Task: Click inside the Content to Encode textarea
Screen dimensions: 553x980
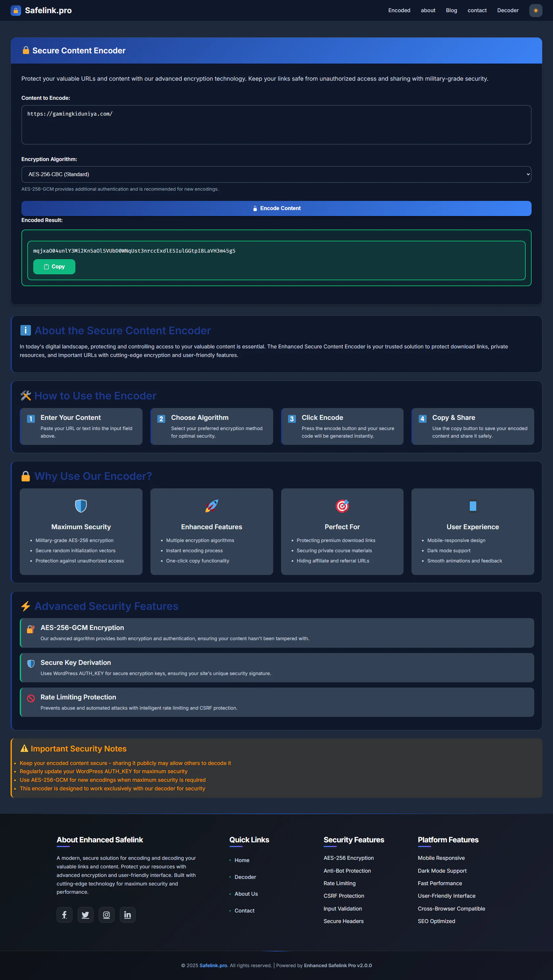Action: point(276,125)
